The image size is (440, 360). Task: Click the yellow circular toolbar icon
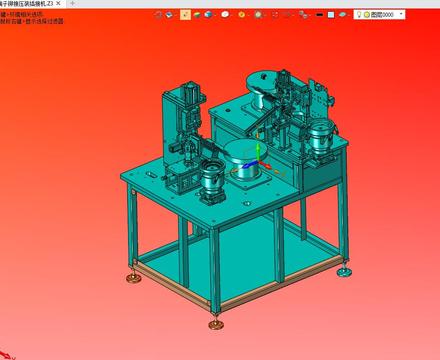coord(242,15)
